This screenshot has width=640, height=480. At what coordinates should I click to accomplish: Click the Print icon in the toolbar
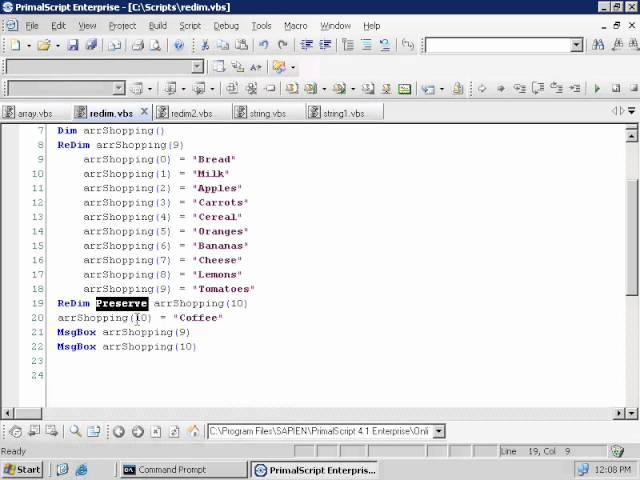[x=137, y=45]
